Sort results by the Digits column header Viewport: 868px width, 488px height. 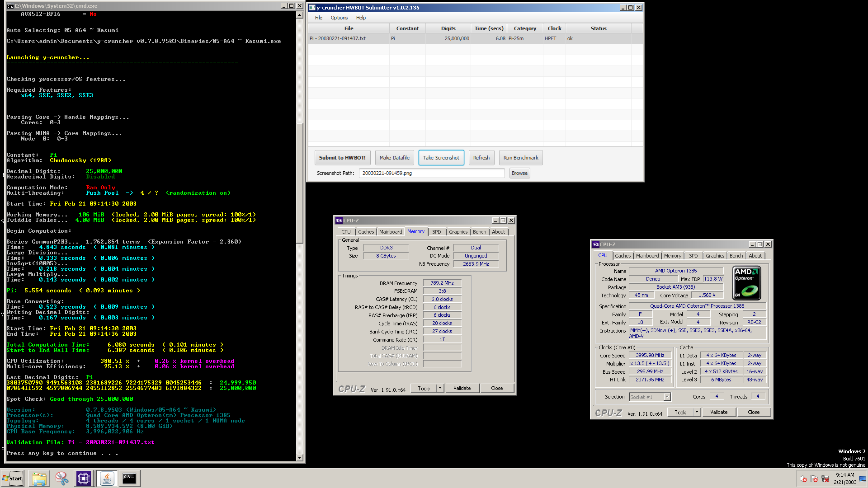pyautogui.click(x=448, y=28)
